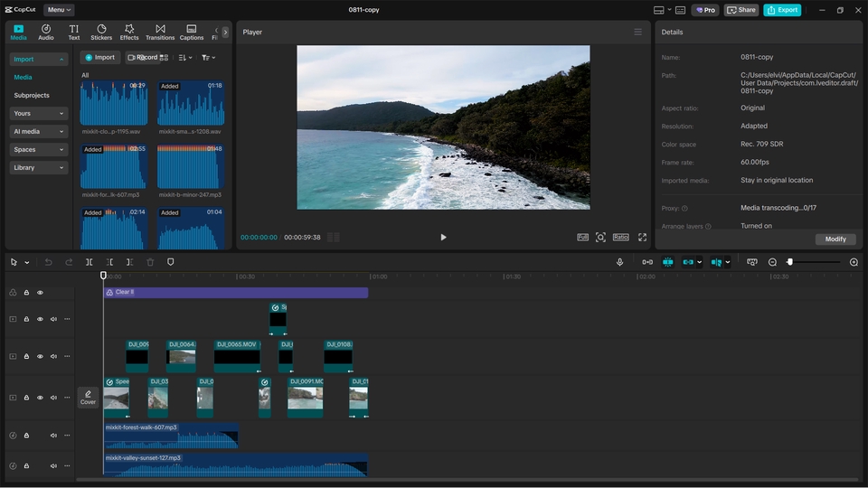Toggle auto snapping in timeline
The image size is (868, 488).
[x=667, y=262]
